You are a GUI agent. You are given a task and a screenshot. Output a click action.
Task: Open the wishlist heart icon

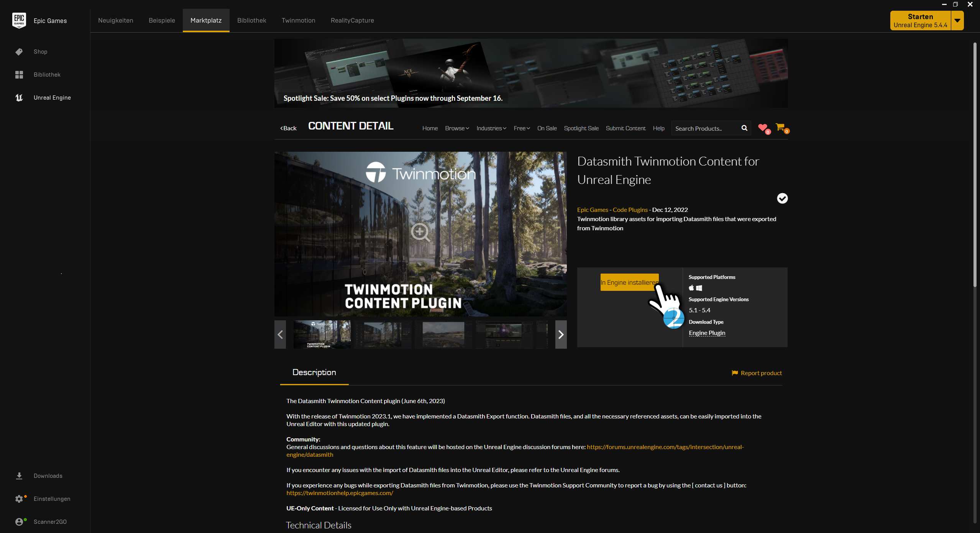[763, 128]
